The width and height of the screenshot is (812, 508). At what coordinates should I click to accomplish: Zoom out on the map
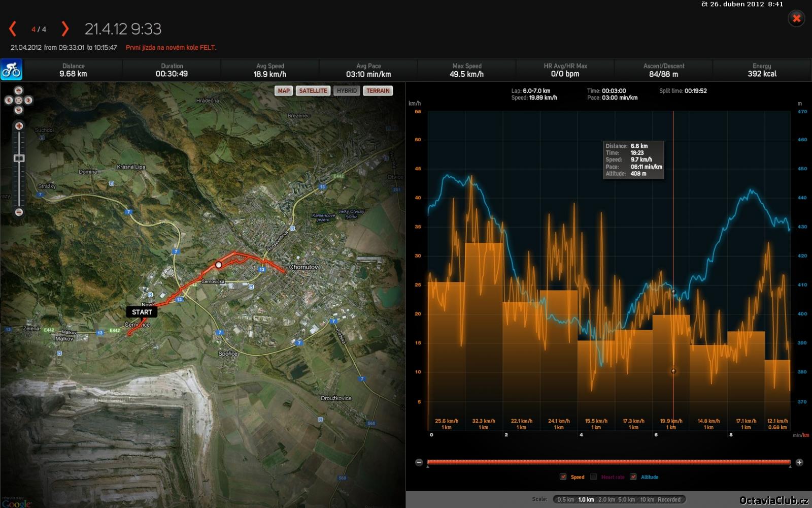pos(19,212)
